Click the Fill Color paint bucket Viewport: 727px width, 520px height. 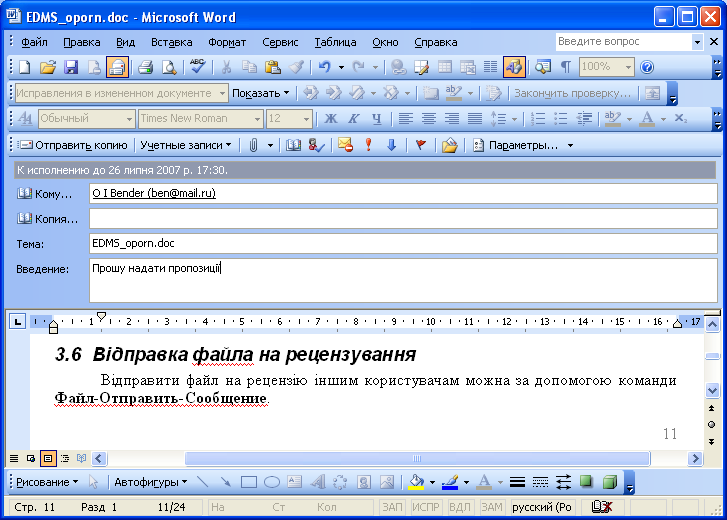(416, 482)
